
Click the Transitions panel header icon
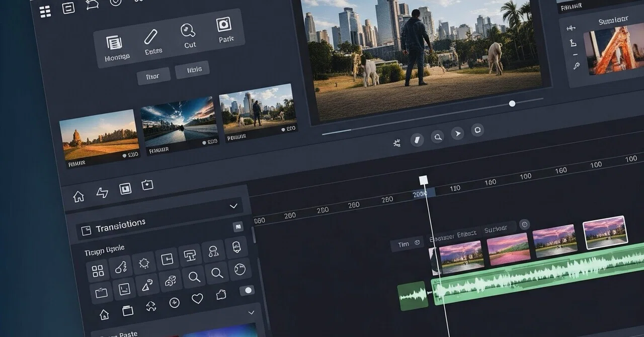[x=86, y=230]
